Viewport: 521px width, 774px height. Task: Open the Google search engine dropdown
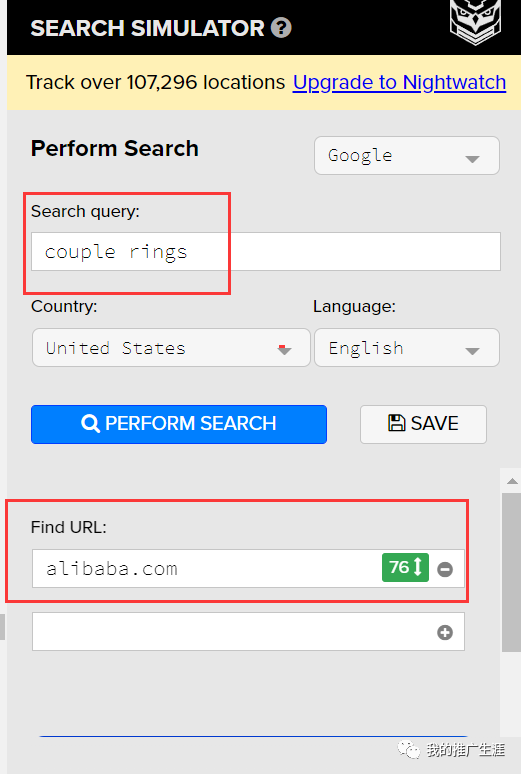[407, 155]
